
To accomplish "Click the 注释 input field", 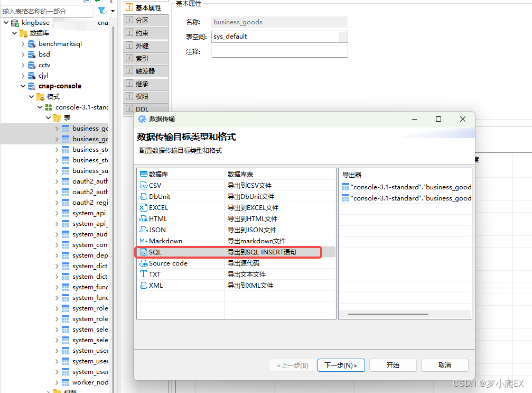I will click(x=279, y=51).
